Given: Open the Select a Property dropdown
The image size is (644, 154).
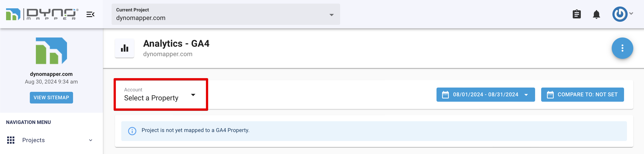Looking at the screenshot, I should tap(160, 95).
